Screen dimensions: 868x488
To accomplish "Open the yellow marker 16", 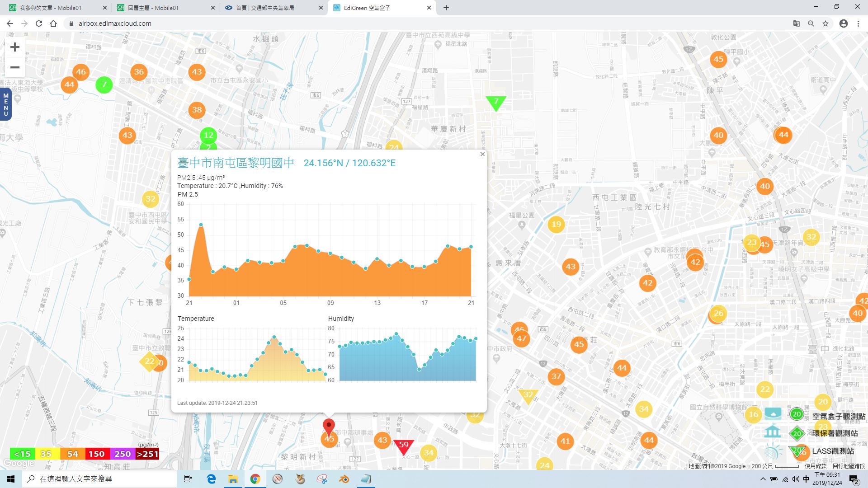I will point(753,414).
